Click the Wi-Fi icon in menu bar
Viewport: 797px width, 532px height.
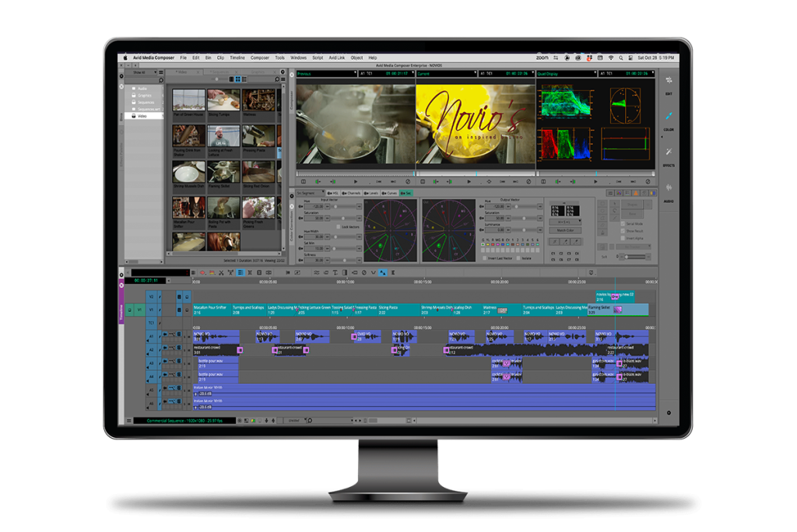tap(611, 58)
